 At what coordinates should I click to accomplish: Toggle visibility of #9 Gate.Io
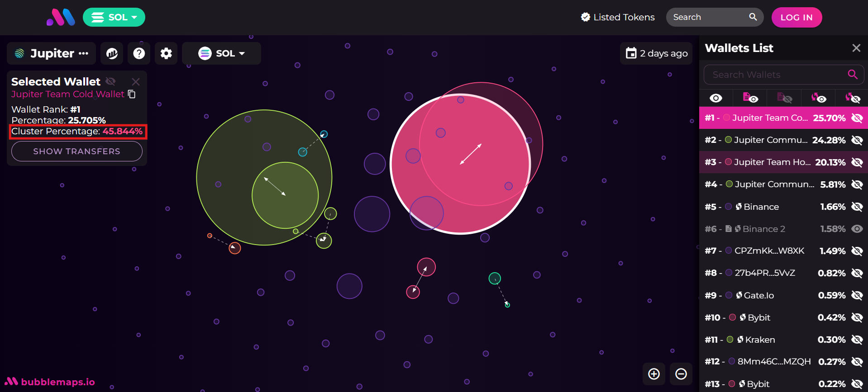click(x=857, y=295)
